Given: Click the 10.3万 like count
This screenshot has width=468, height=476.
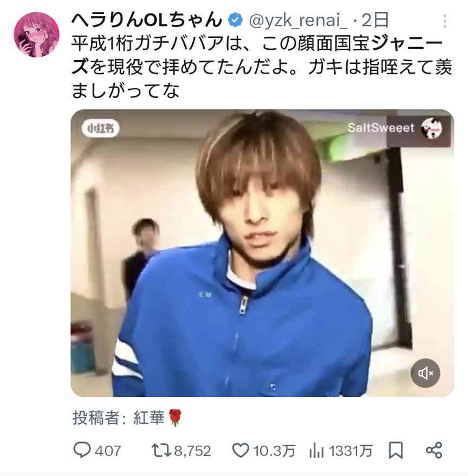Looking at the screenshot, I should 274,451.
